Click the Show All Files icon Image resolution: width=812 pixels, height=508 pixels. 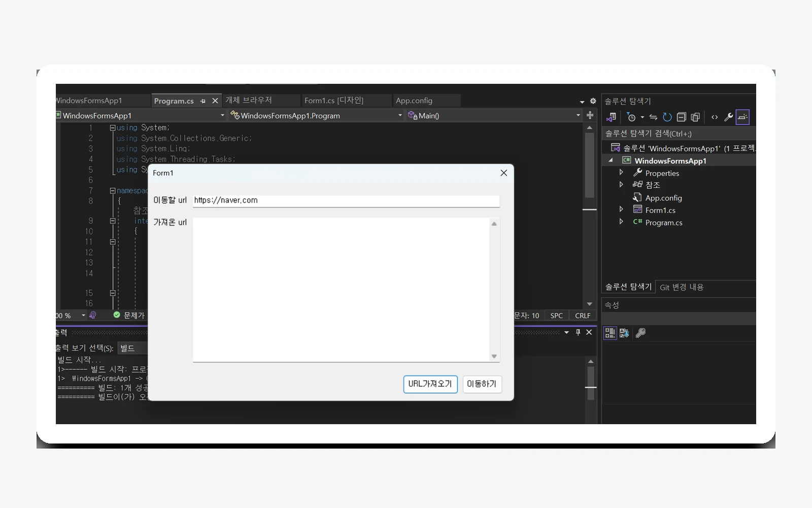coord(695,117)
